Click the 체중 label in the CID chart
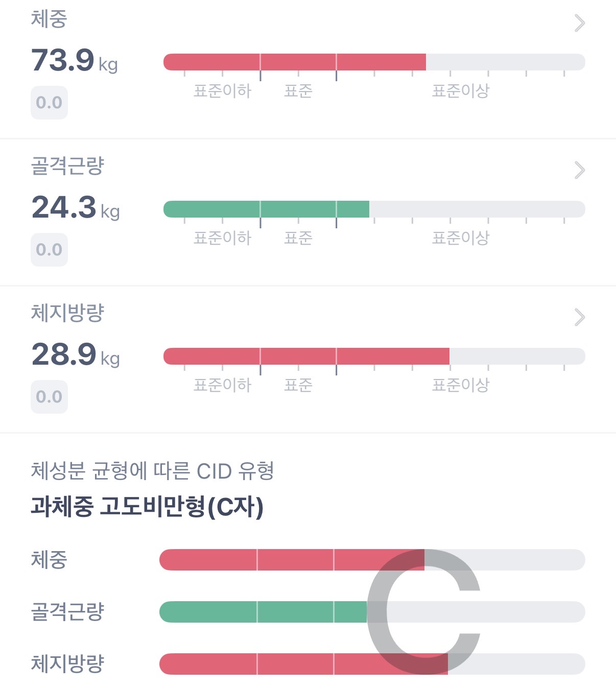Image resolution: width=616 pixels, height=687 pixels. click(49, 560)
